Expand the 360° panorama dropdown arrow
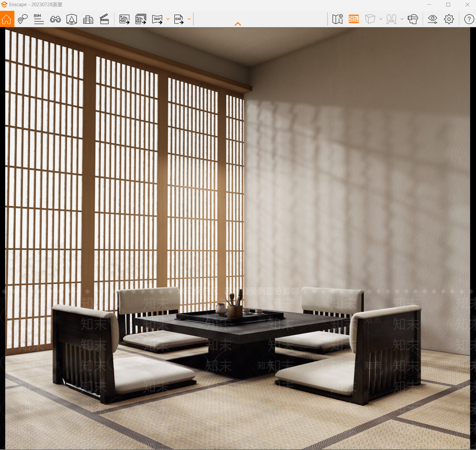476x450 pixels. (x=168, y=19)
